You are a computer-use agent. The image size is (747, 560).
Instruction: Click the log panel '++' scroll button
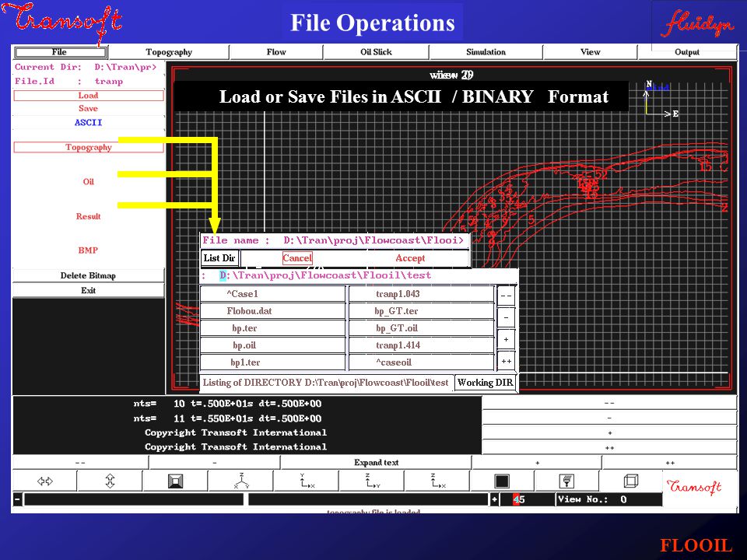(x=610, y=448)
